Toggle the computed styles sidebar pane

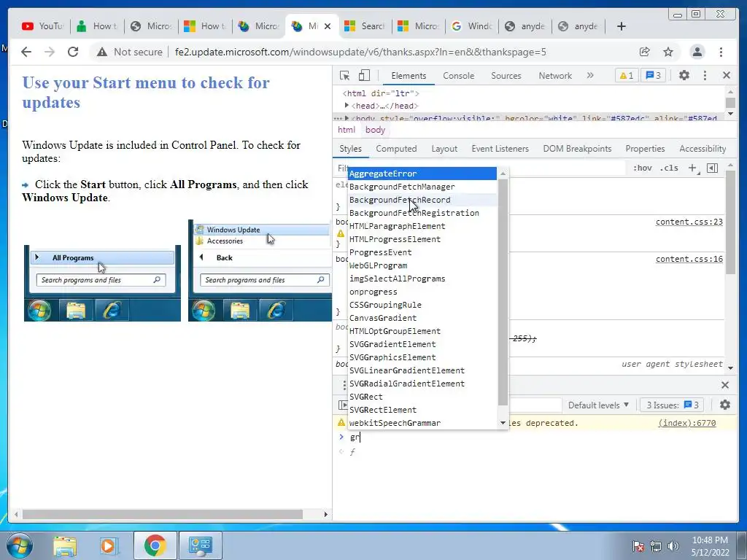712,168
